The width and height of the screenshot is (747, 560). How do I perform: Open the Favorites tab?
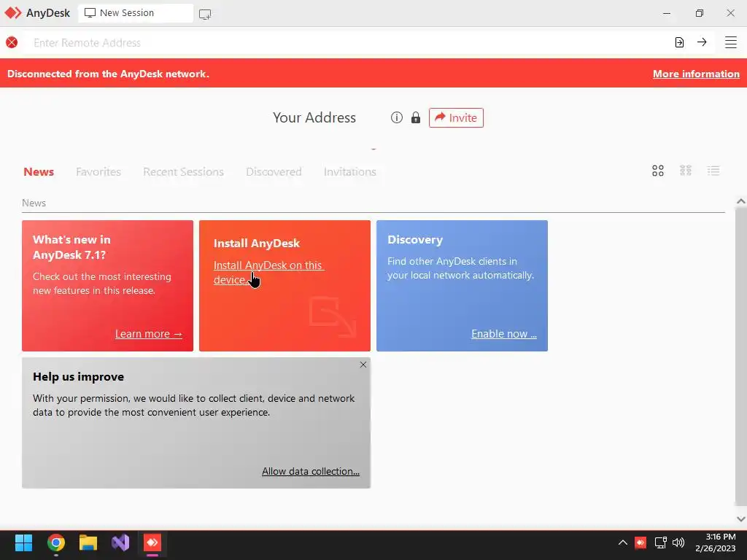click(98, 171)
